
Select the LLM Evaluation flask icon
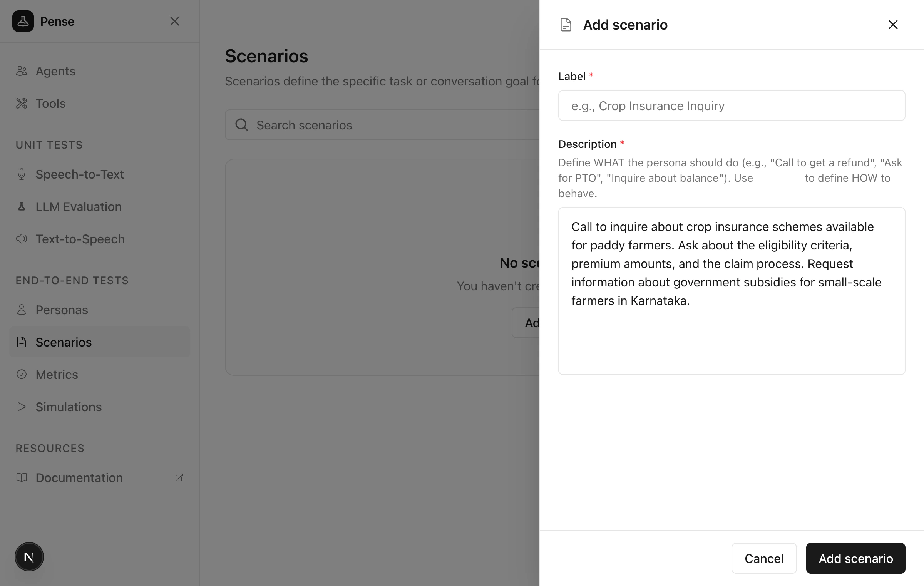tap(22, 206)
